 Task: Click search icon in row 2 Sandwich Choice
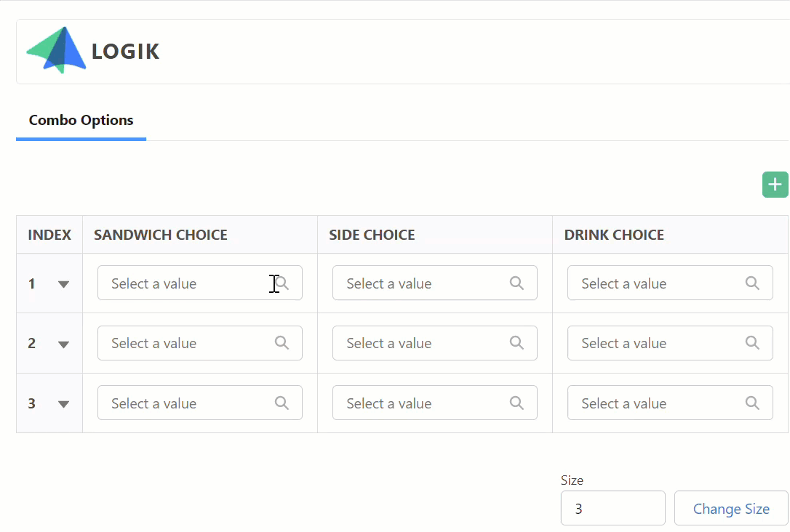282,343
